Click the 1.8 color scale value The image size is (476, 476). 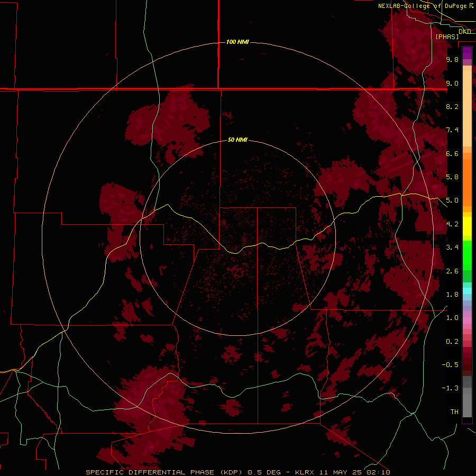pos(452,295)
